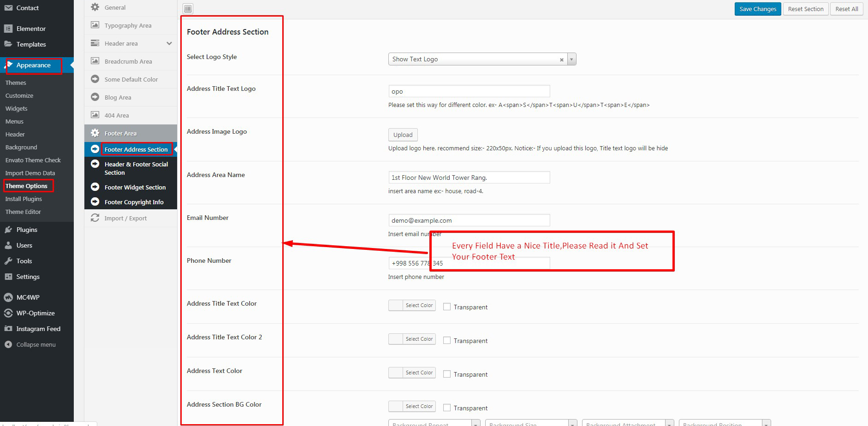
Task: Open the Customize submenu item
Action: [19, 95]
